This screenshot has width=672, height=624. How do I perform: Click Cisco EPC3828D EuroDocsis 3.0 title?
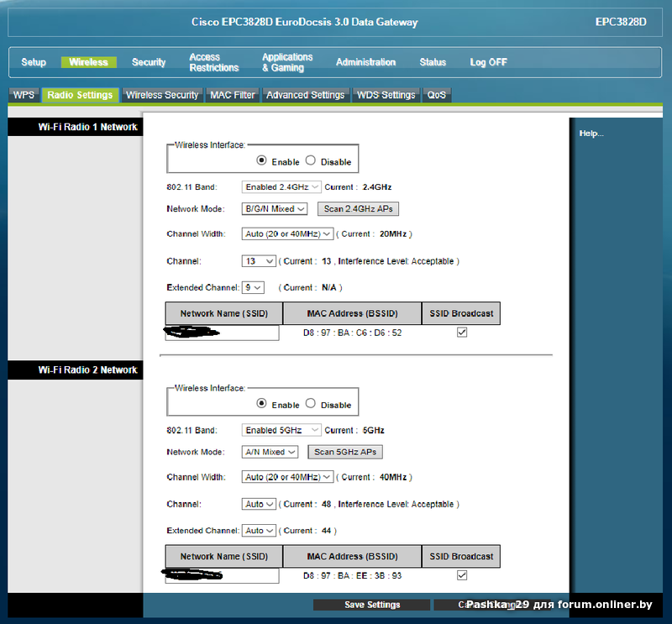[x=304, y=22]
